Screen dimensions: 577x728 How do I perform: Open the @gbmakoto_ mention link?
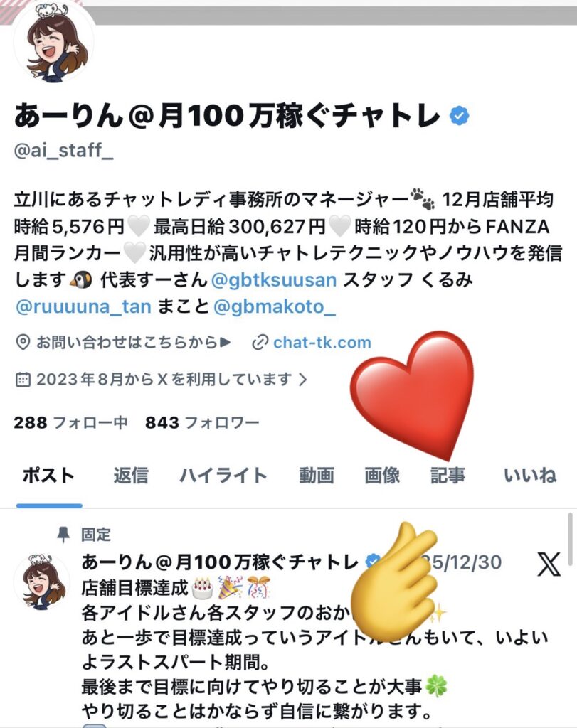click(x=274, y=307)
